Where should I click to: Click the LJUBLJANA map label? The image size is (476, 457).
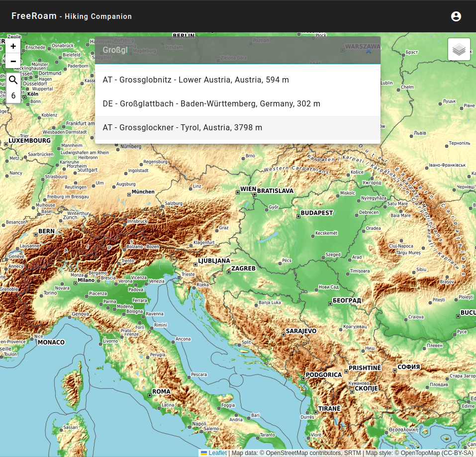pos(214,261)
